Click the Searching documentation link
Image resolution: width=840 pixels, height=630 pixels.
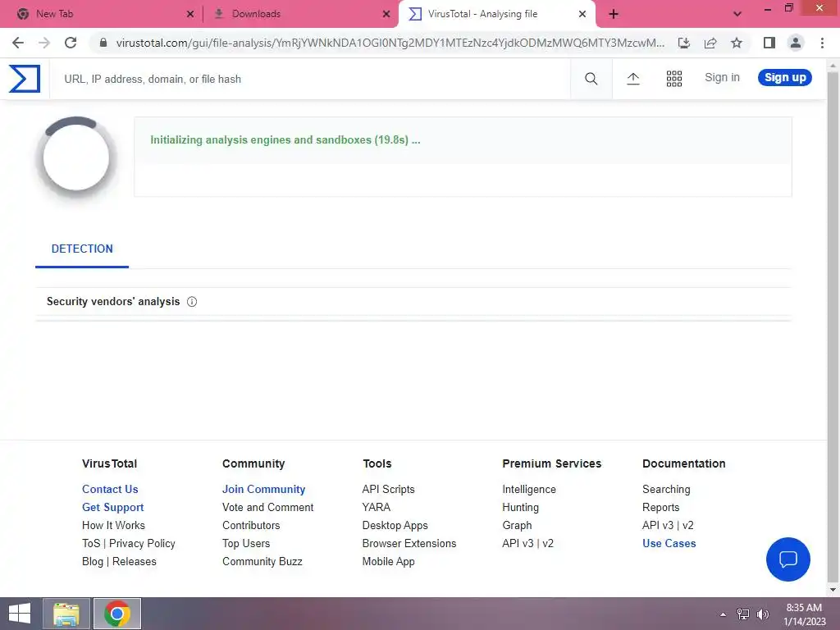pos(666,489)
